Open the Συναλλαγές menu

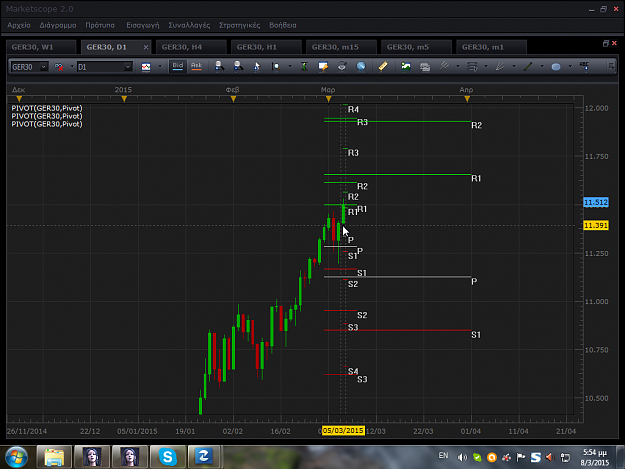189,25
